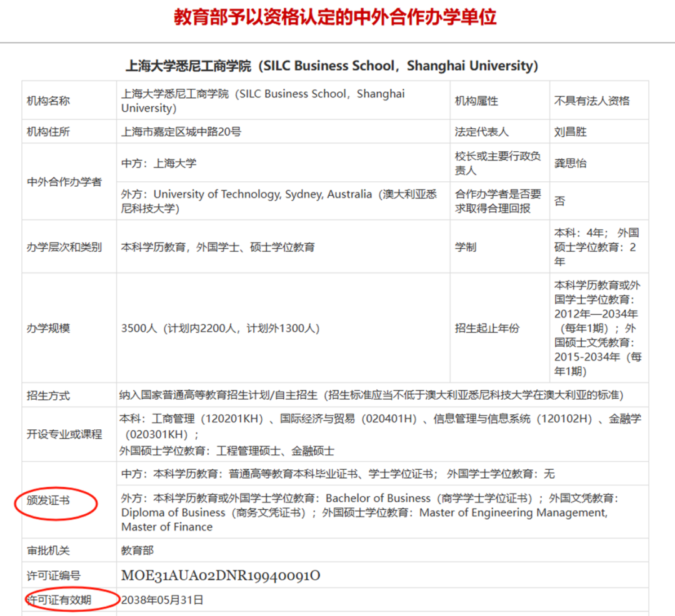
Task: Select the 3500人 enrollment scale cell
Action: tap(283, 328)
